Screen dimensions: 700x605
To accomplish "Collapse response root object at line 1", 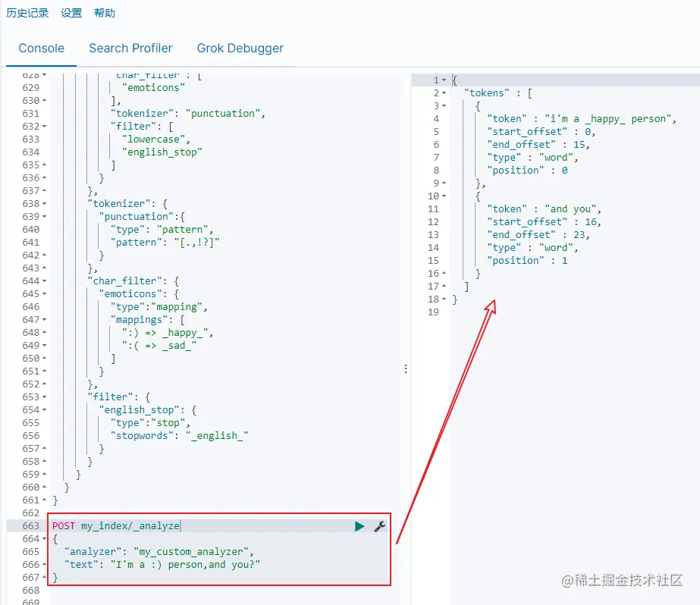I will tap(444, 80).
